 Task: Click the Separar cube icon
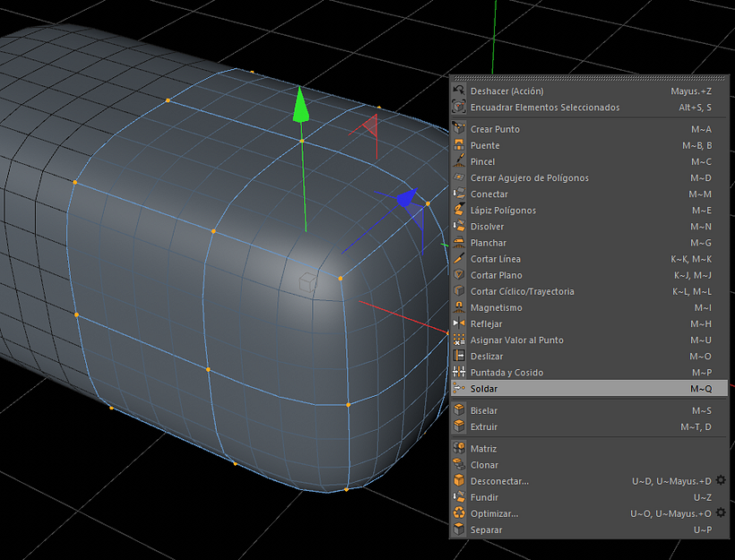tap(459, 530)
